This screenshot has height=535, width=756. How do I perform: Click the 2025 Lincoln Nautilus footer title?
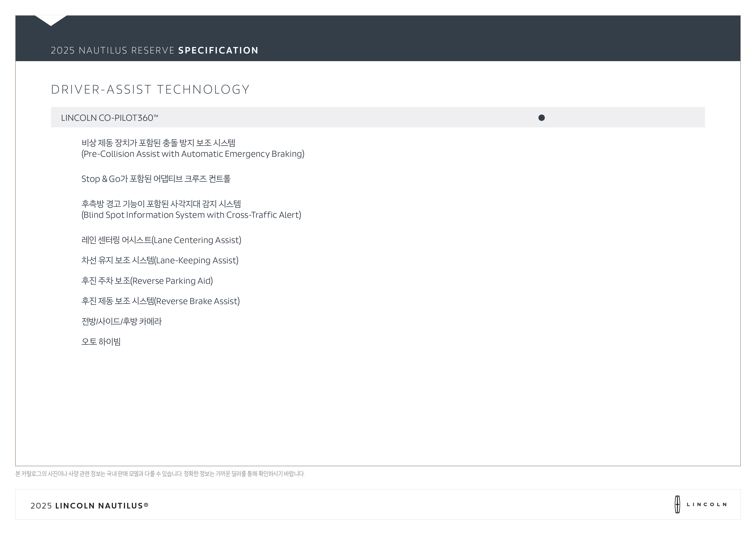point(89,506)
